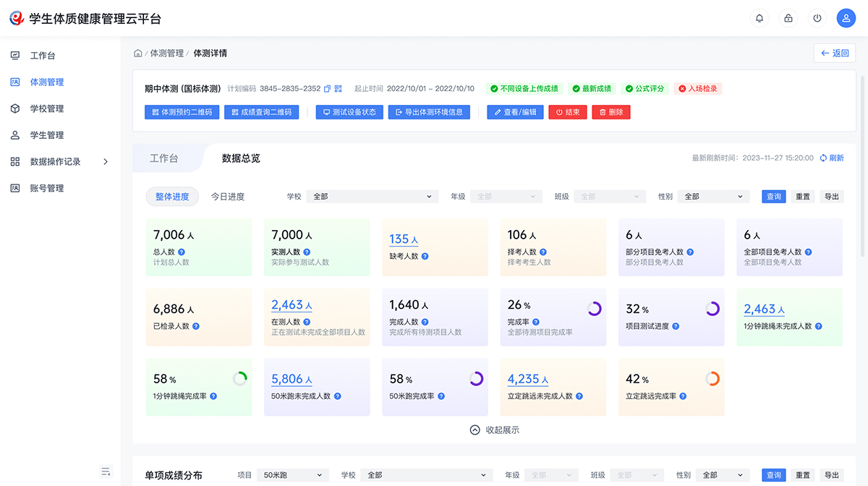Click the 4,235 立定跳远未完成人数 link

(528, 379)
